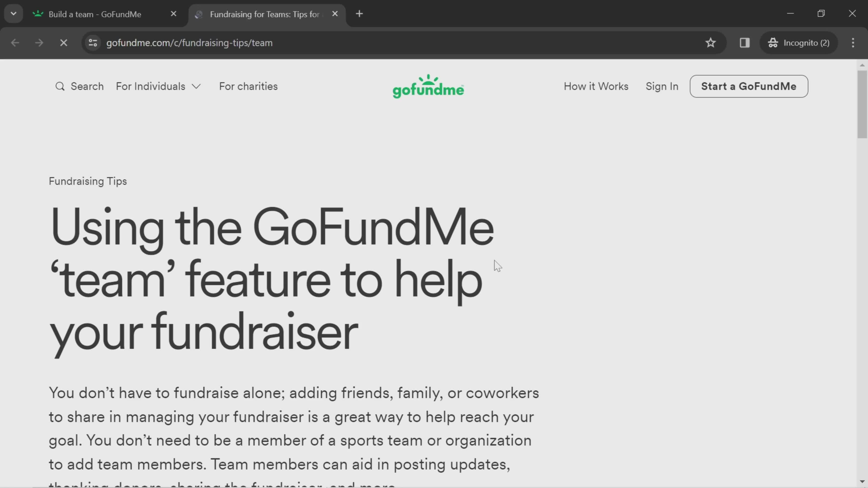Click 'How it Works' navigation link
This screenshot has width=868, height=488.
pyautogui.click(x=596, y=86)
